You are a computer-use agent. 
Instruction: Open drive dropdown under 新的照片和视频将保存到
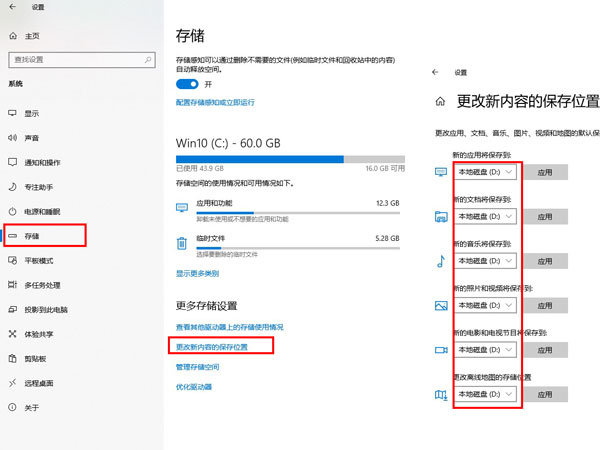(485, 305)
